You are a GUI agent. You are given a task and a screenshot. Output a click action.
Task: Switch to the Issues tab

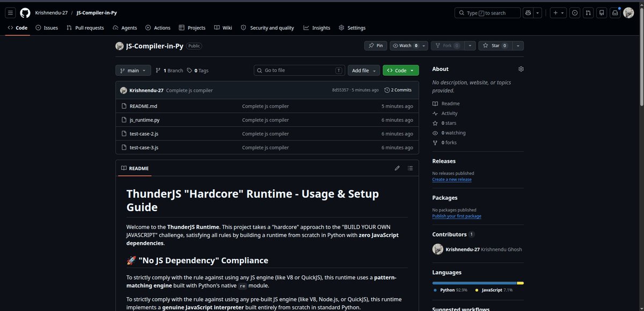[x=47, y=28]
